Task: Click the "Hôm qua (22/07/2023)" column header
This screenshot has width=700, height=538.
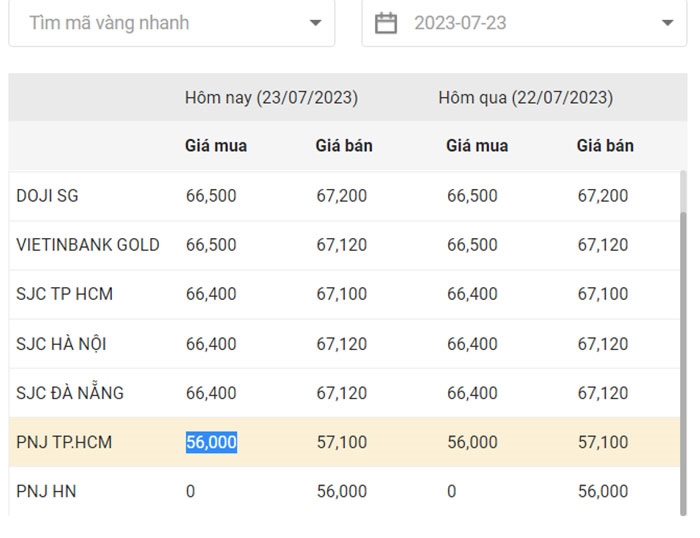Action: pyautogui.click(x=525, y=98)
